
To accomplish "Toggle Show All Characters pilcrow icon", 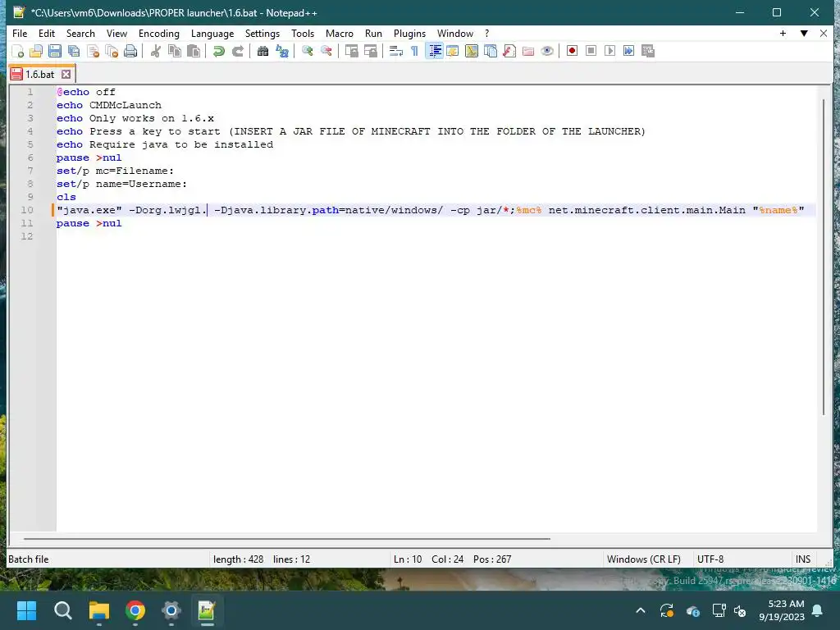I will pos(414,51).
